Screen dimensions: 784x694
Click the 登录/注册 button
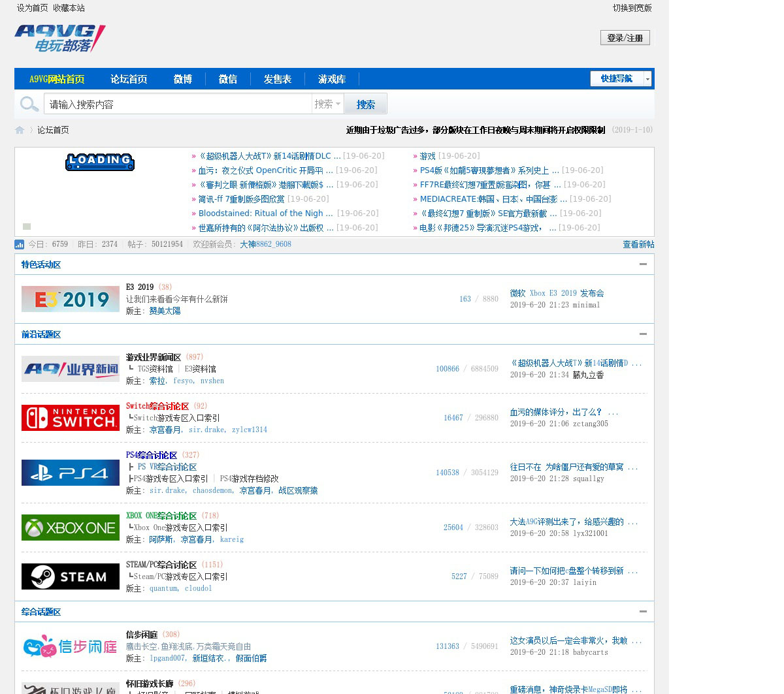point(625,38)
